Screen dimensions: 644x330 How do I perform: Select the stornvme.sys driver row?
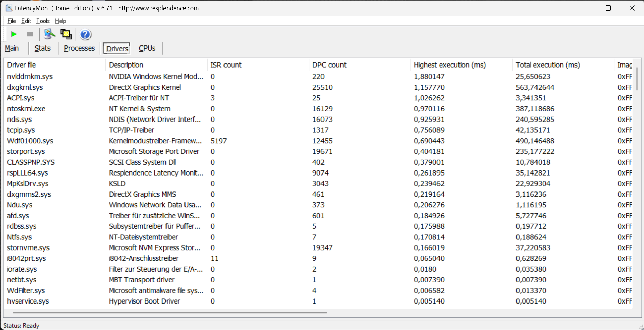point(318,248)
